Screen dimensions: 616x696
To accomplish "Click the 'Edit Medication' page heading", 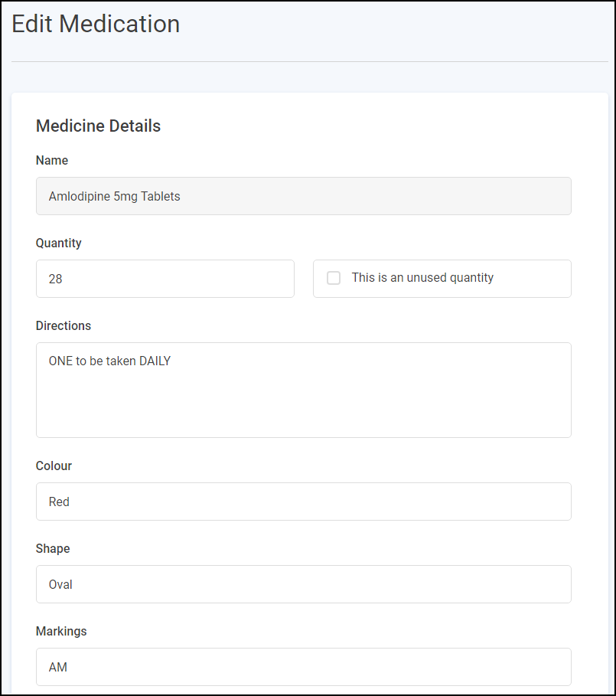I will pyautogui.click(x=96, y=25).
